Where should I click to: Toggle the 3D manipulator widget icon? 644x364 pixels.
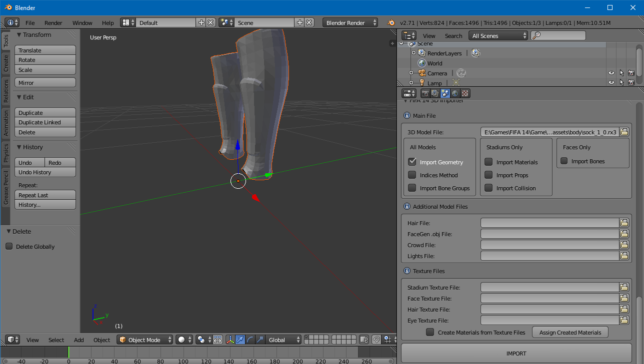click(230, 340)
